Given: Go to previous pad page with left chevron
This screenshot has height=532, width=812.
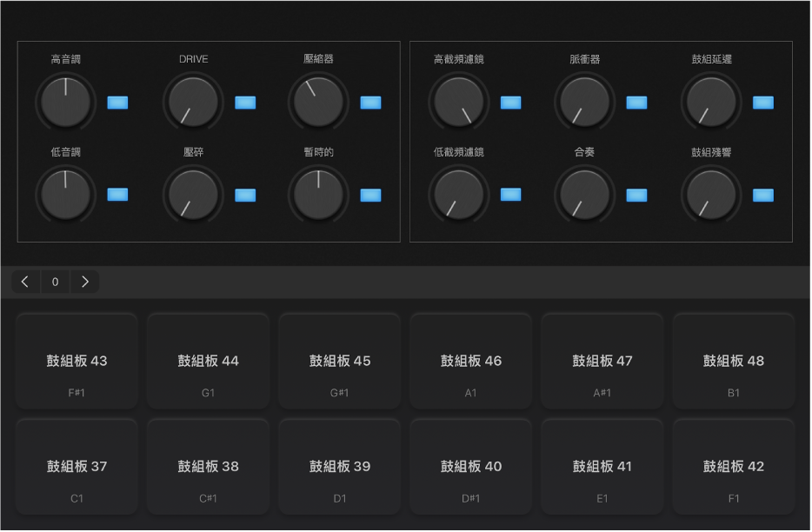Looking at the screenshot, I should 25,282.
